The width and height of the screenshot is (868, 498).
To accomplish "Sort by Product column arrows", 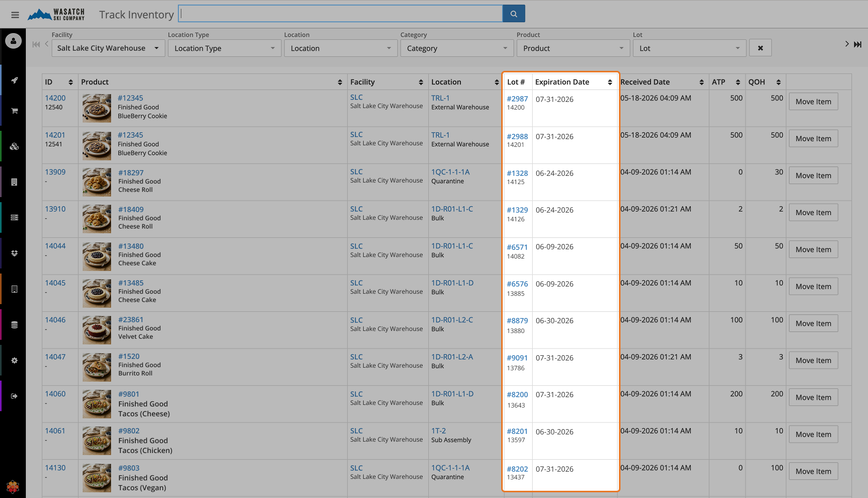I will point(340,82).
